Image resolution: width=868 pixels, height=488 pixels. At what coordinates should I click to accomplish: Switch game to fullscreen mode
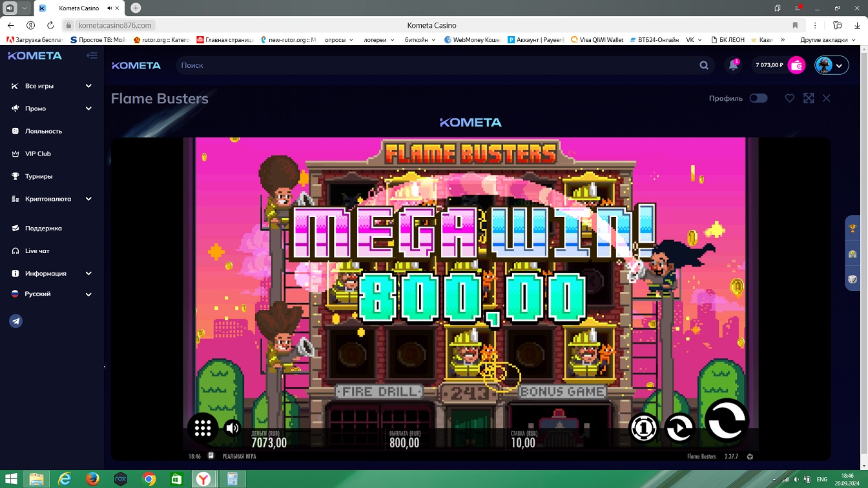point(809,98)
